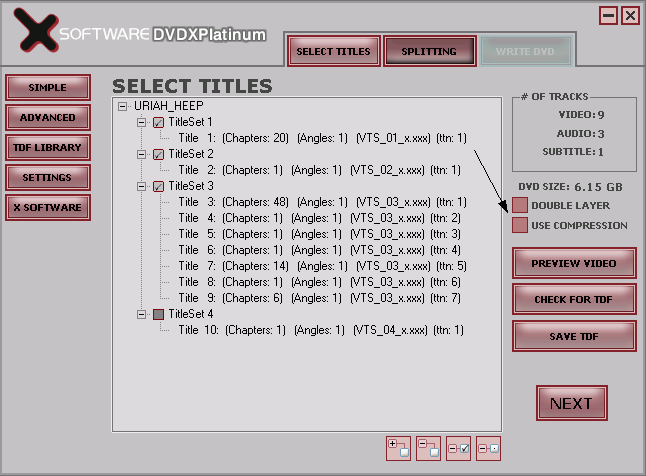Click the expand-all tree icon (plus)

[x=398, y=448]
